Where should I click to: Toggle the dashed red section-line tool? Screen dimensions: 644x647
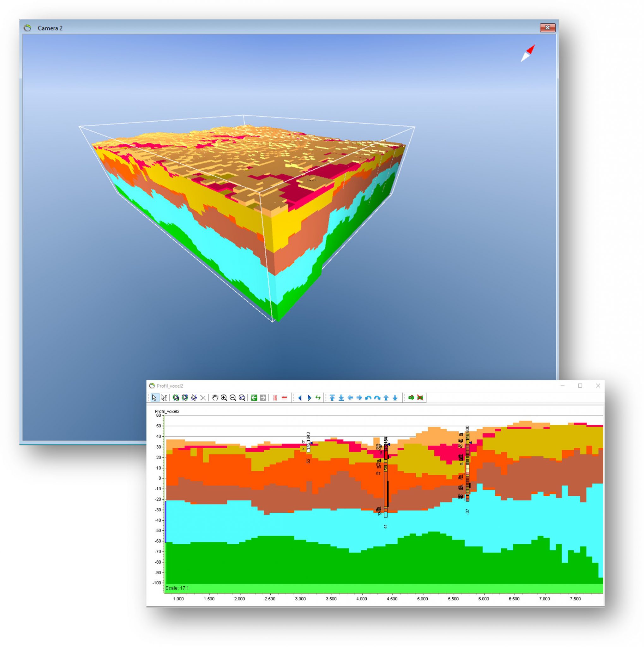pos(285,398)
